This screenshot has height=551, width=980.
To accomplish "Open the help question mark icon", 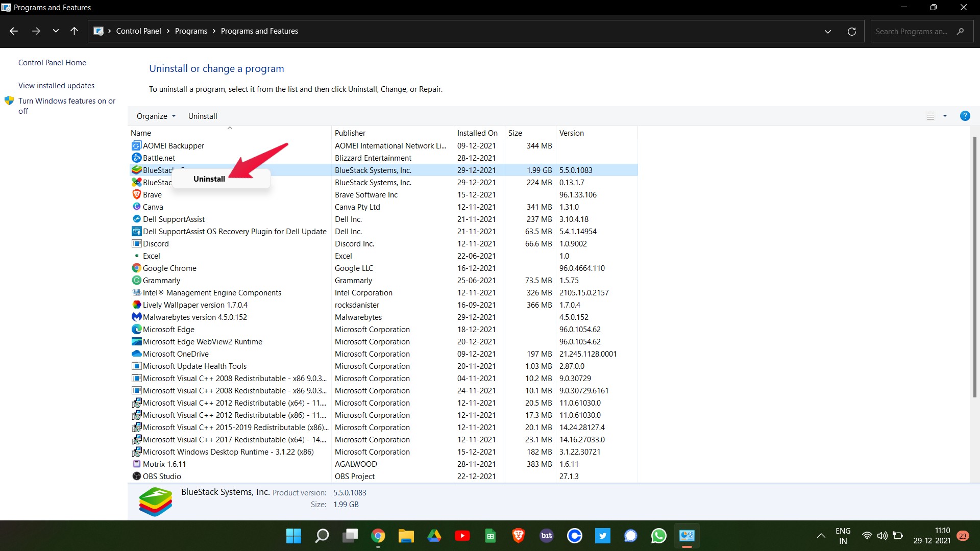I will pos(965,116).
